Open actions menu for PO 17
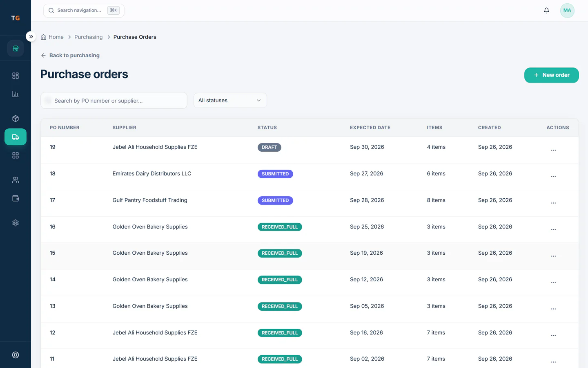 (x=553, y=203)
